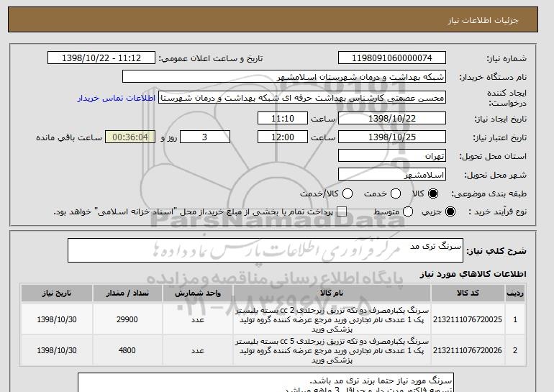Choose the کالا/خدمت radio option
554x392 pixels.
coord(348,193)
